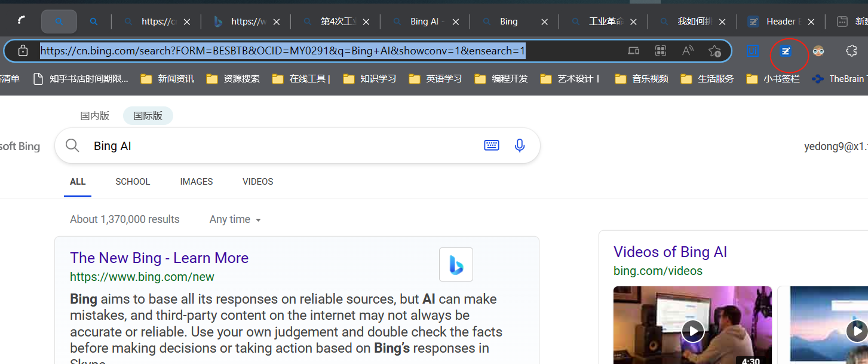The width and height of the screenshot is (868, 364).
Task: Switch to 国内版 search mode
Action: point(95,116)
